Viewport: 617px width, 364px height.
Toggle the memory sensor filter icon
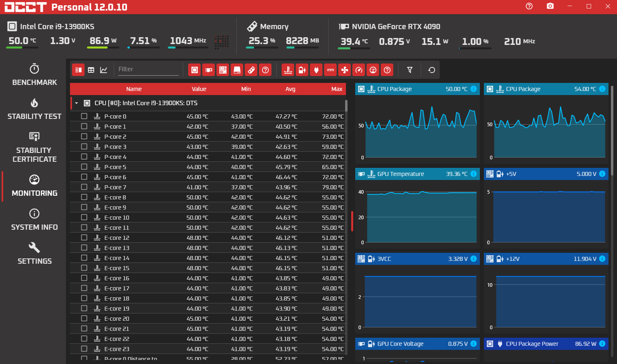pyautogui.click(x=251, y=70)
